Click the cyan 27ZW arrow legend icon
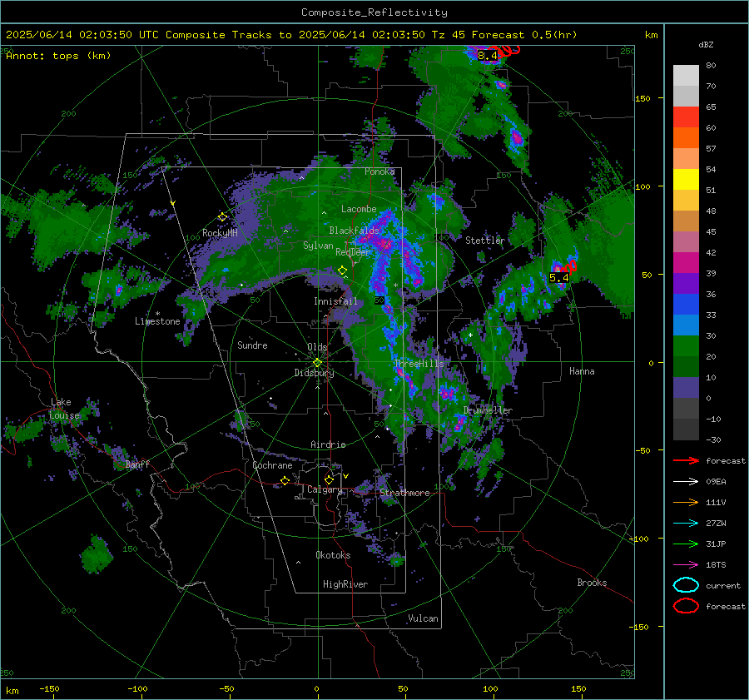This screenshot has height=700, width=749. pyautogui.click(x=686, y=523)
